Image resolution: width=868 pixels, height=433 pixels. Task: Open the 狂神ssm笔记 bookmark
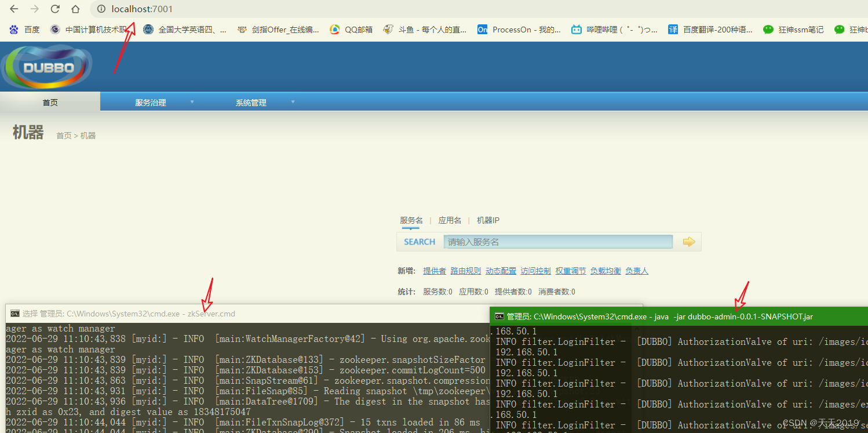click(x=793, y=30)
